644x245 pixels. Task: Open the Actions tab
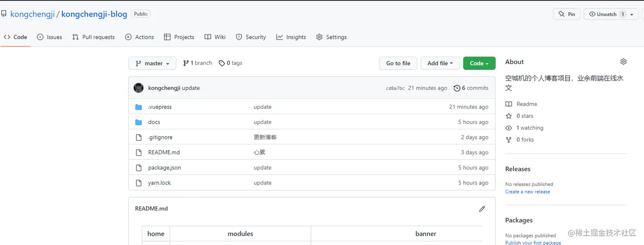click(139, 37)
